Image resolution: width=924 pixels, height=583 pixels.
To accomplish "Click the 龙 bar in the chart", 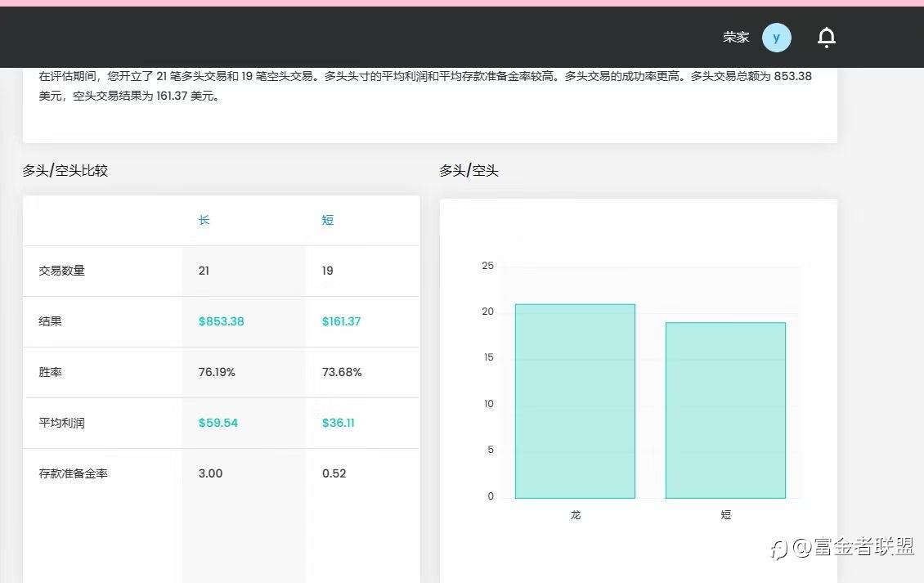I will coord(575,401).
